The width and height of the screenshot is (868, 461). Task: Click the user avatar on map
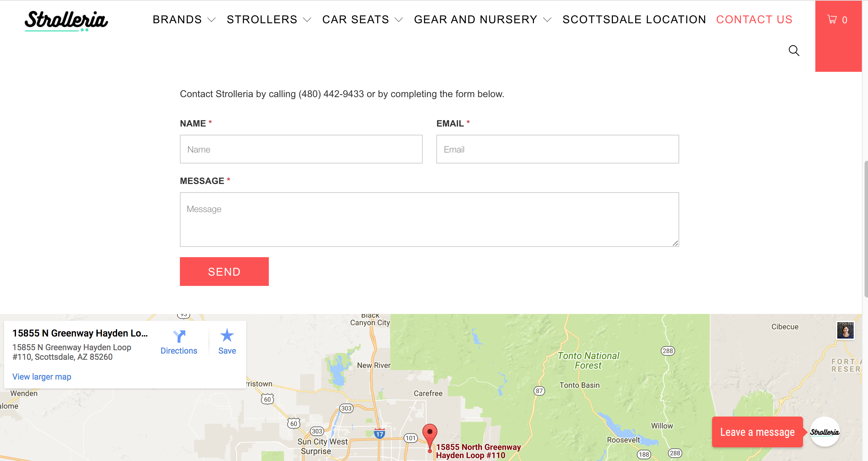(x=845, y=330)
